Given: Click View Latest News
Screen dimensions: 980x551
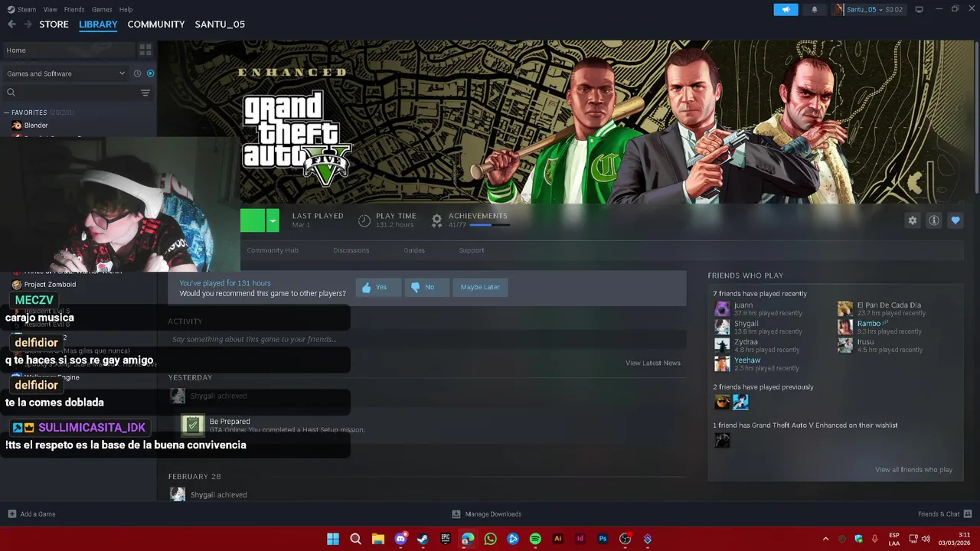Looking at the screenshot, I should coord(653,363).
